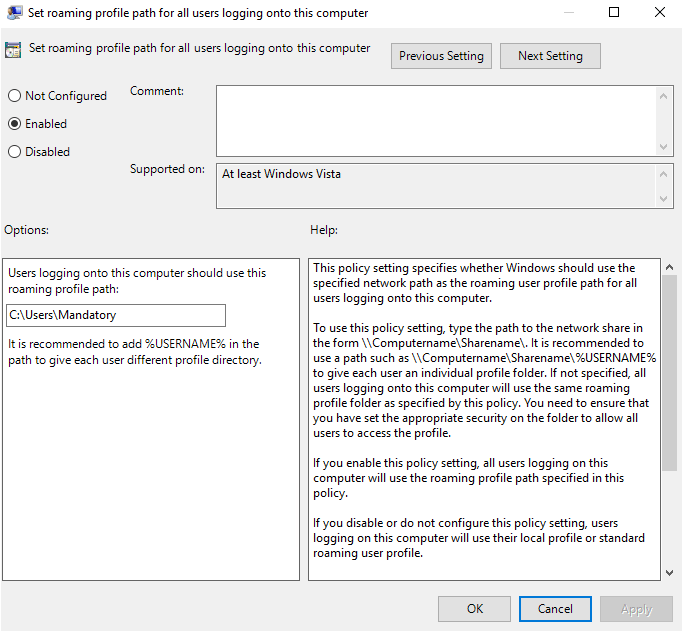Cancel the policy changes

pyautogui.click(x=555, y=609)
